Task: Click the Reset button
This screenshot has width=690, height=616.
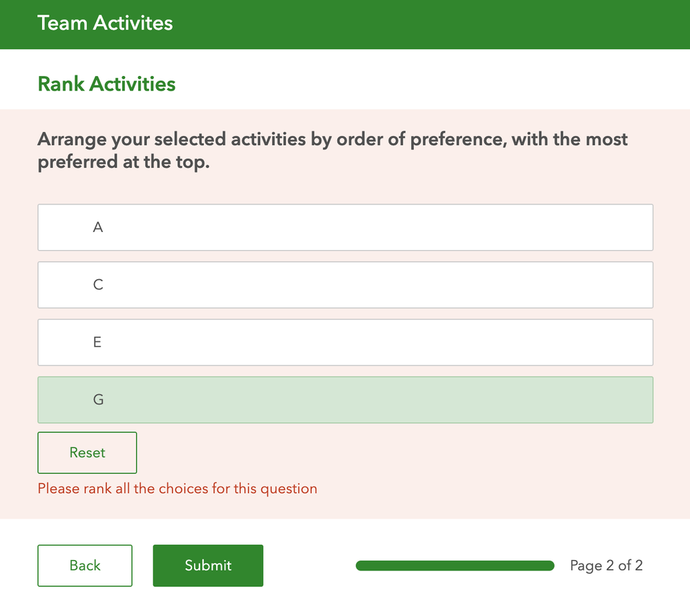Action: click(87, 453)
